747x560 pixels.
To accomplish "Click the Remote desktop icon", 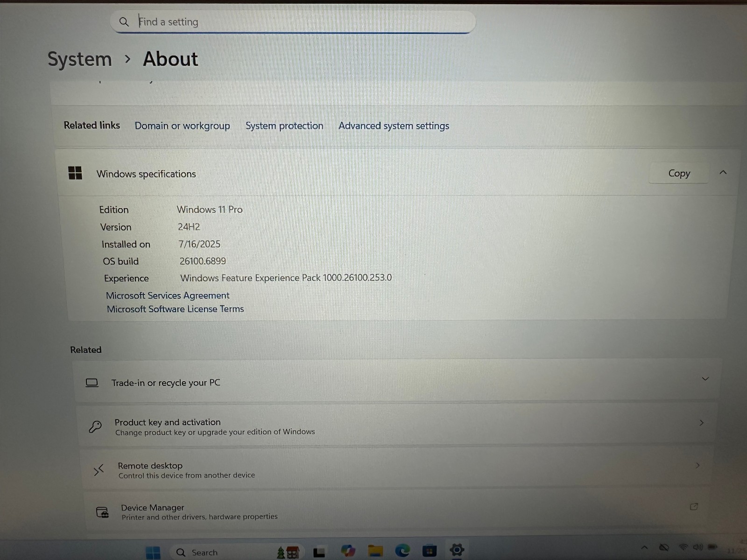I will 99,470.
